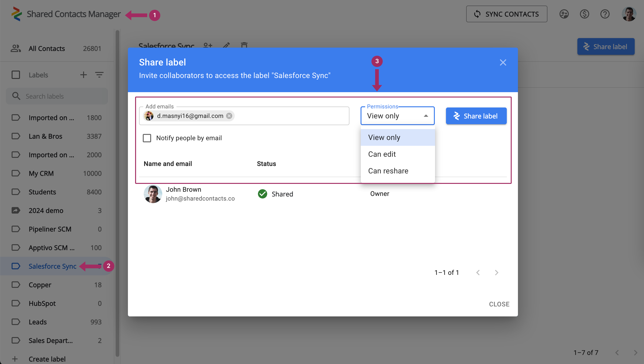
Task: Click the My CRM label tag icon
Action: click(16, 173)
